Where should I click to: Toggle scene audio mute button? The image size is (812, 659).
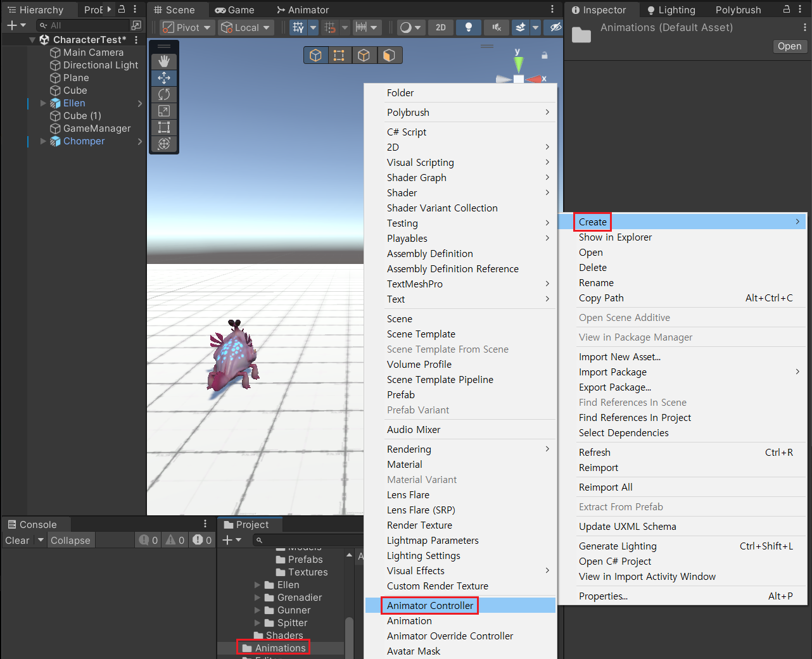point(497,27)
